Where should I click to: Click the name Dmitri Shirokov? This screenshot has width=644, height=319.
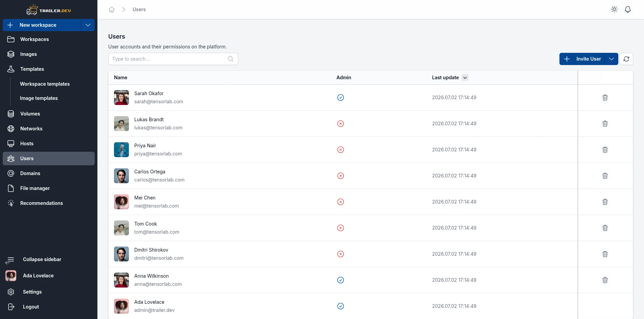pyautogui.click(x=151, y=250)
